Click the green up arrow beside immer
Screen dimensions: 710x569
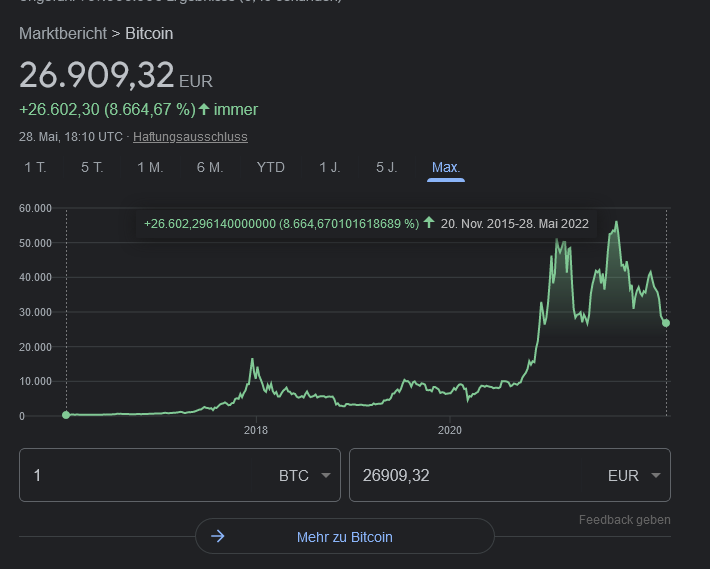click(x=204, y=109)
